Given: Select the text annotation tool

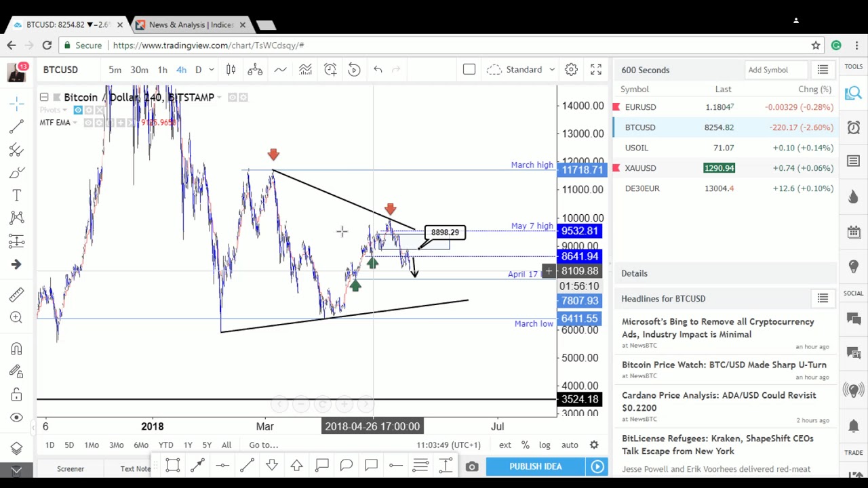Looking at the screenshot, I should (16, 195).
